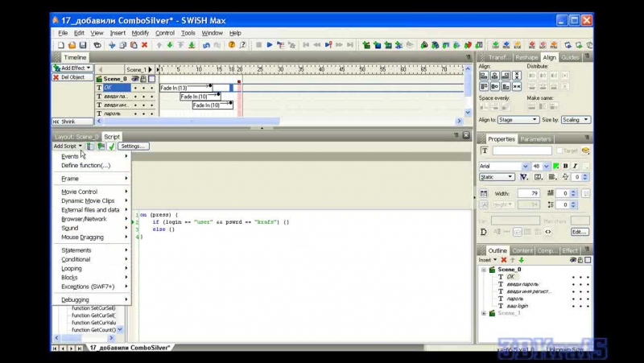Click the text justification icon in Properties
Image resolution: width=644 pixels, height=363 pixels.
pos(552,177)
